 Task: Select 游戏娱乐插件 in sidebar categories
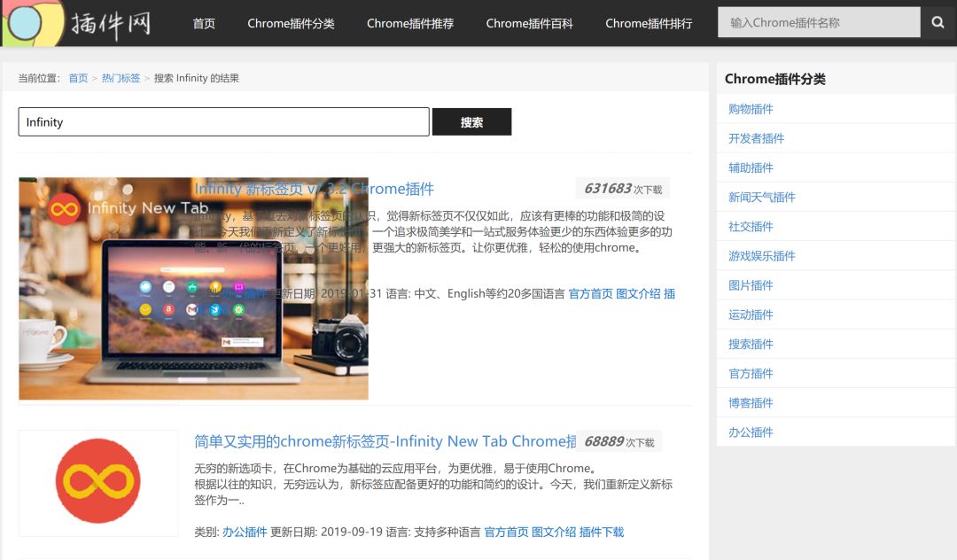click(762, 256)
